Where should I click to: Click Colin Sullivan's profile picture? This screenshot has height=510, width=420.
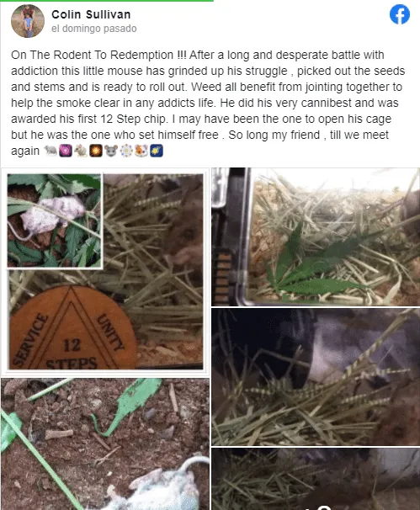28,21
